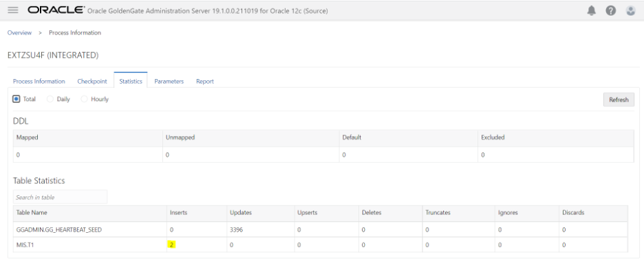
Task: Select the MIS.T1 table row
Action: pos(321,245)
